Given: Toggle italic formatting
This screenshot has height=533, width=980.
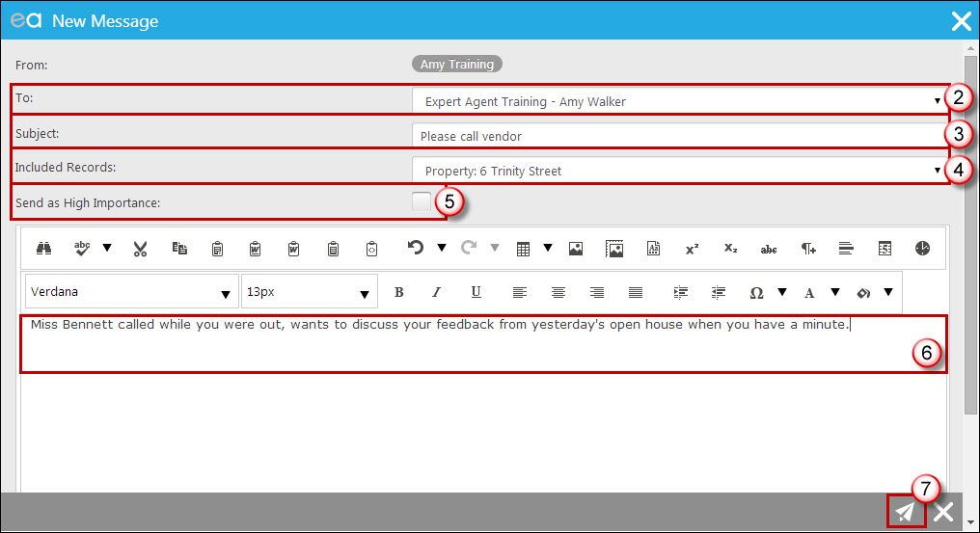Looking at the screenshot, I should pyautogui.click(x=436, y=292).
